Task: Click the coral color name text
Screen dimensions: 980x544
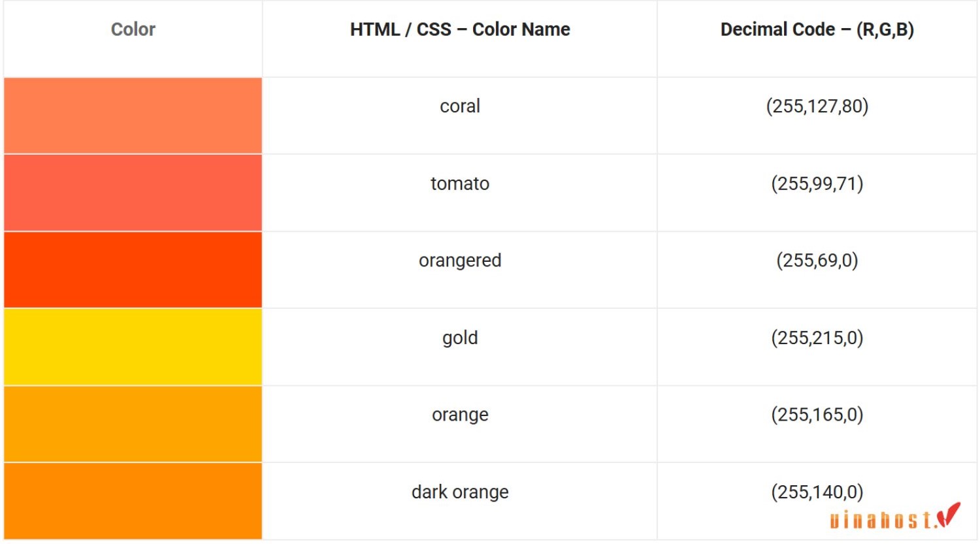Action: [x=460, y=106]
